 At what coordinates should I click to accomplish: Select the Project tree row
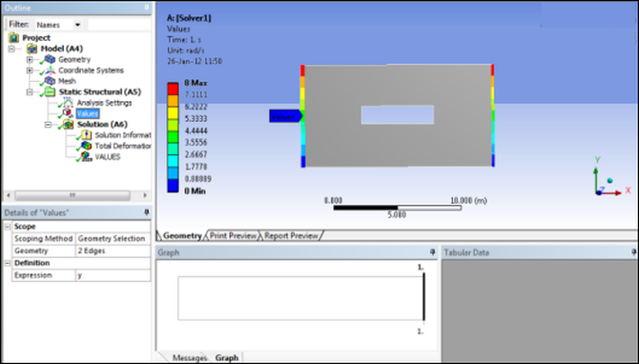tap(36, 37)
